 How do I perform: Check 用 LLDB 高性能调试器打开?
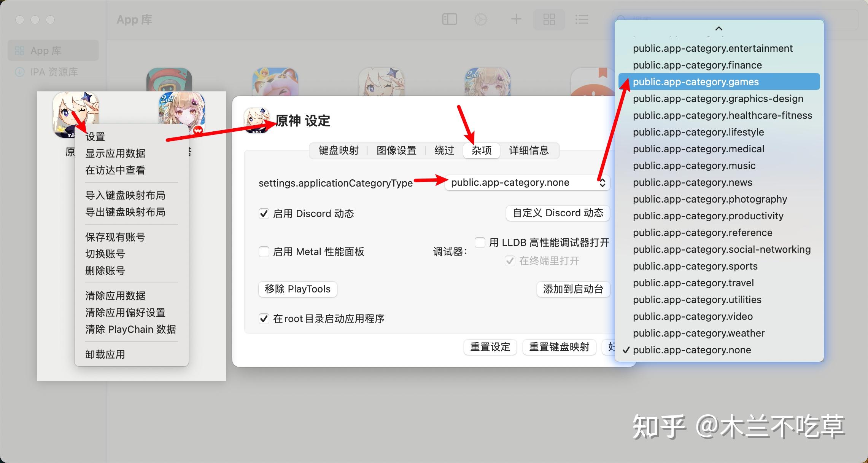(479, 242)
